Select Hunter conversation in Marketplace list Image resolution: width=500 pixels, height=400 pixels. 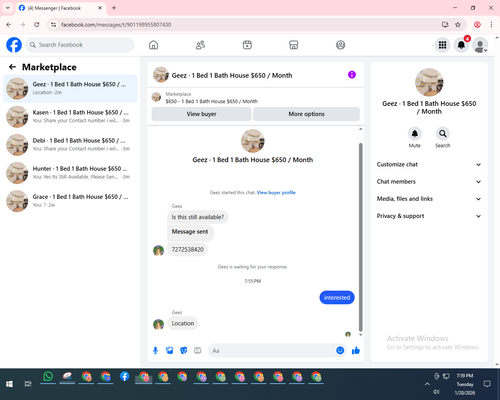click(70, 173)
